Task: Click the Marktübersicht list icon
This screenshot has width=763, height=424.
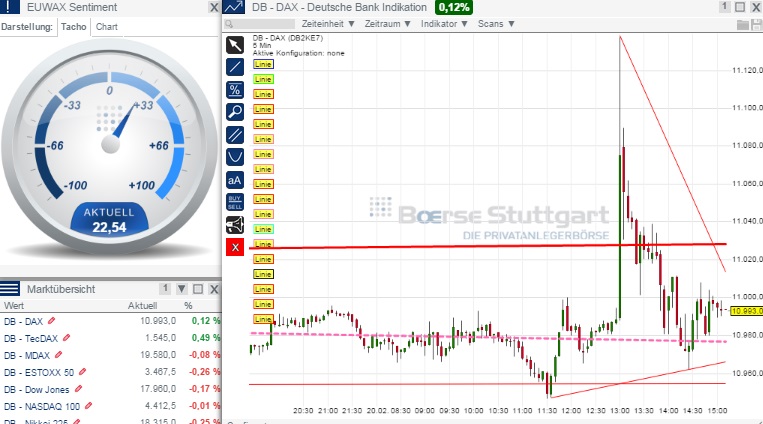Action: 10,289
